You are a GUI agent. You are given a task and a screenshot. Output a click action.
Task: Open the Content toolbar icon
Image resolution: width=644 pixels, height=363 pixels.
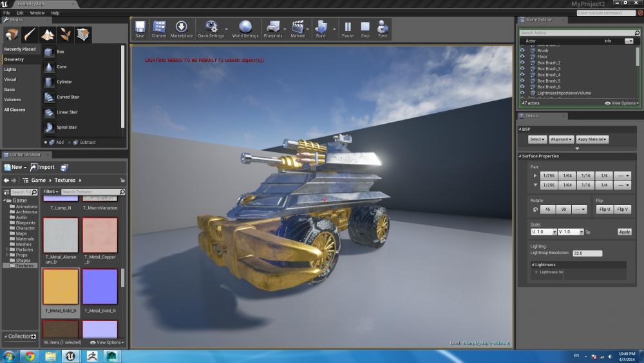[159, 29]
